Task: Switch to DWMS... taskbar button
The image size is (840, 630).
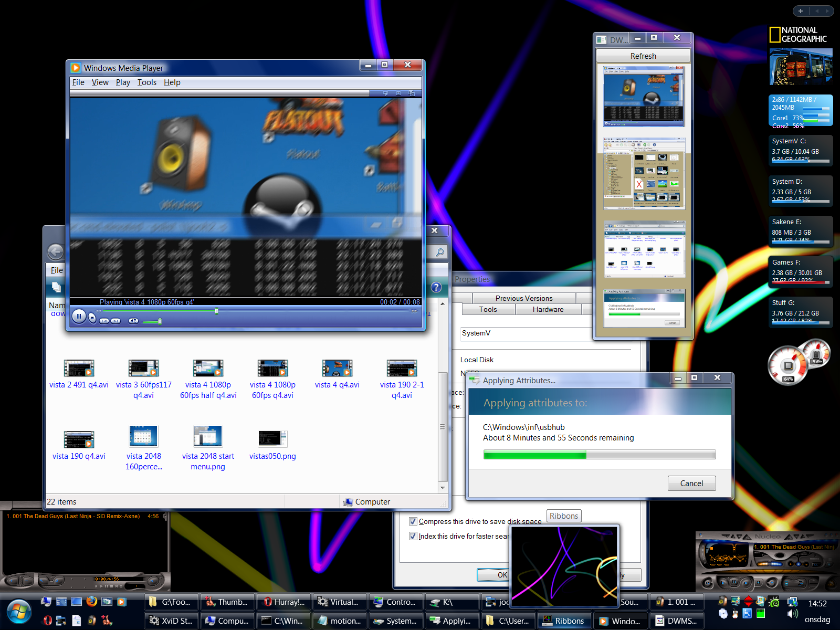Action: [677, 621]
